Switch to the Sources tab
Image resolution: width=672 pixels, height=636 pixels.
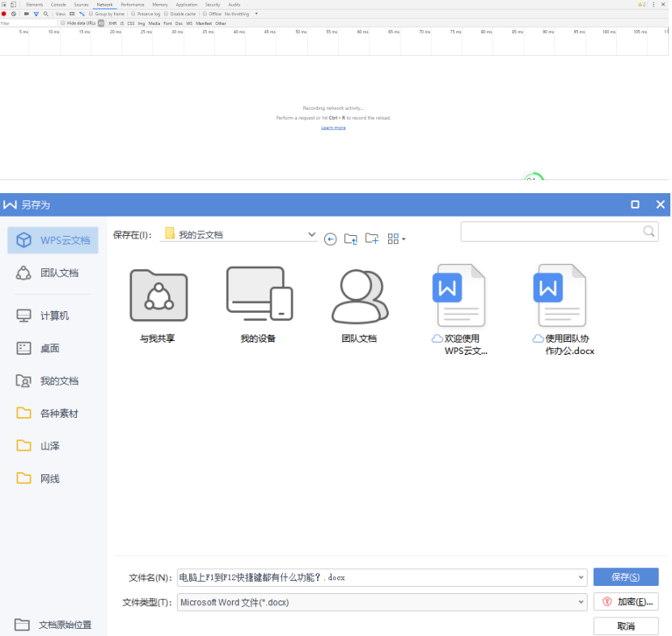(81, 4)
